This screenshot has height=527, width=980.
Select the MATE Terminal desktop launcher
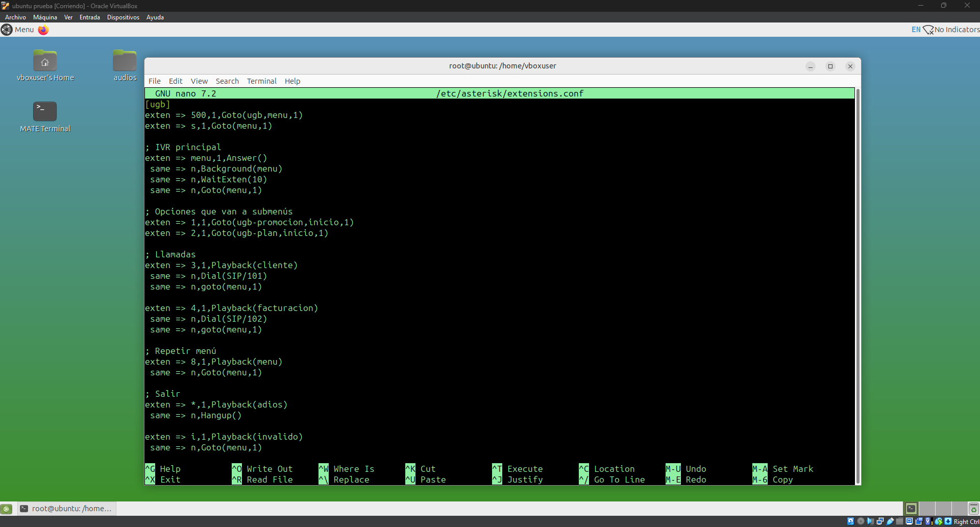(45, 117)
